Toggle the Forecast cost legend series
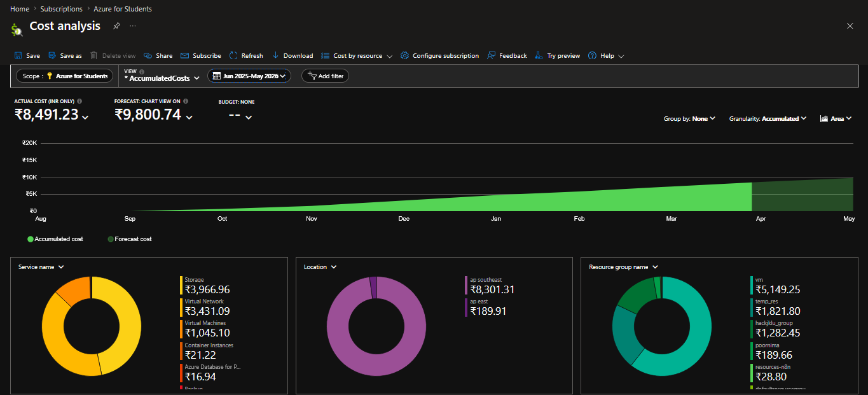This screenshot has width=868, height=395. [x=130, y=239]
